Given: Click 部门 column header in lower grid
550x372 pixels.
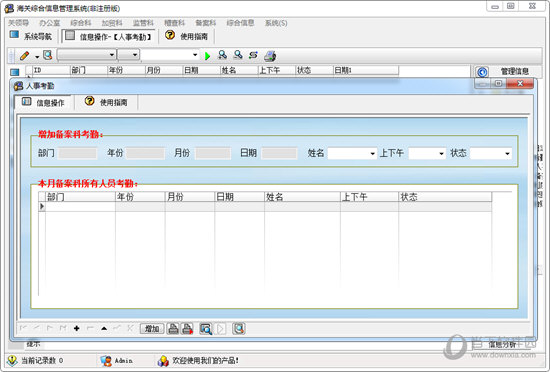Looking at the screenshot, I should (80, 197).
